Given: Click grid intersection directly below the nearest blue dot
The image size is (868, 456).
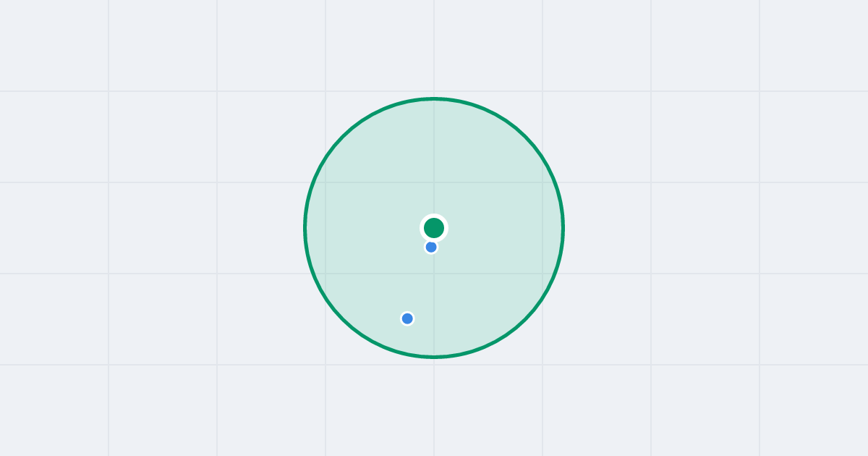Looking at the screenshot, I should [434, 274].
